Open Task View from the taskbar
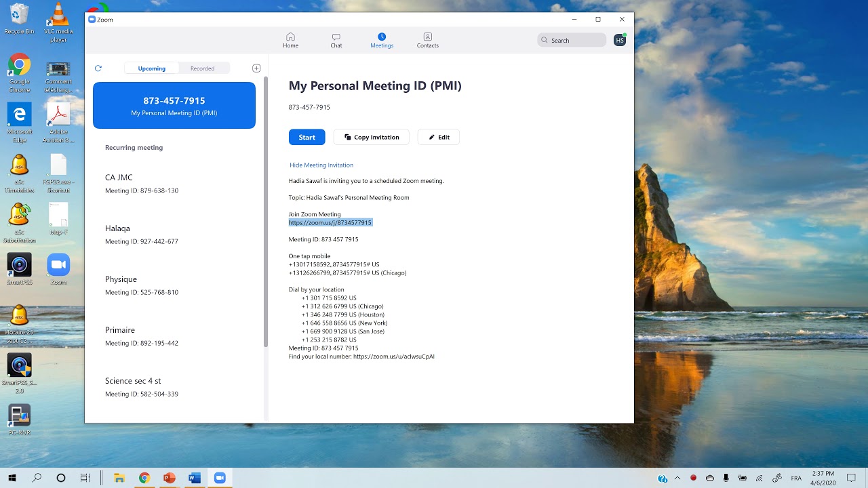The image size is (868, 488). 85,478
